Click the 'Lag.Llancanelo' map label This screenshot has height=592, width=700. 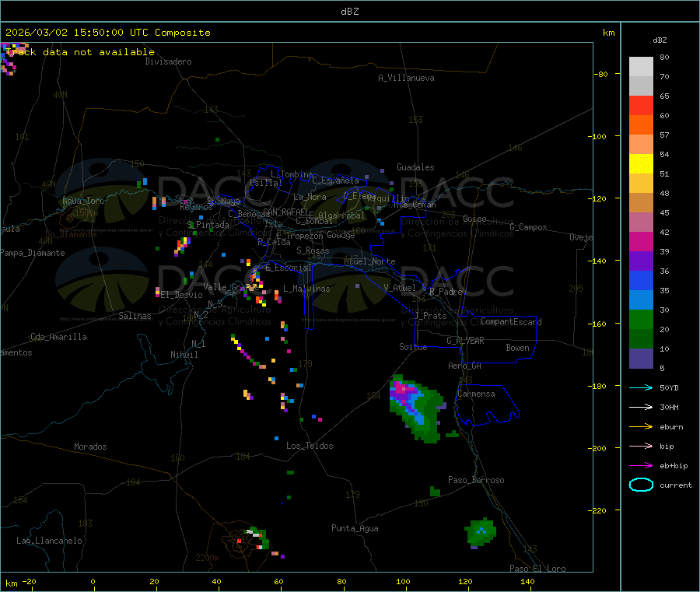[x=50, y=541]
